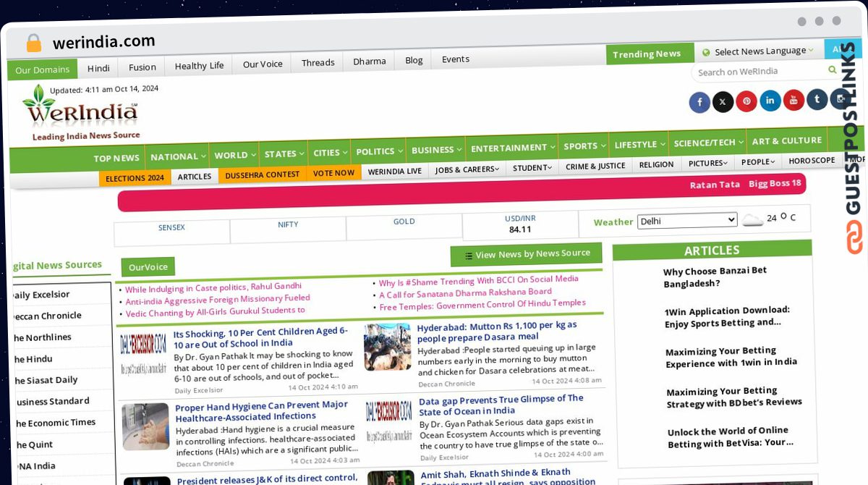Click the list icon beside View News by News Source
Screen dimensions: 868x485
(469, 256)
